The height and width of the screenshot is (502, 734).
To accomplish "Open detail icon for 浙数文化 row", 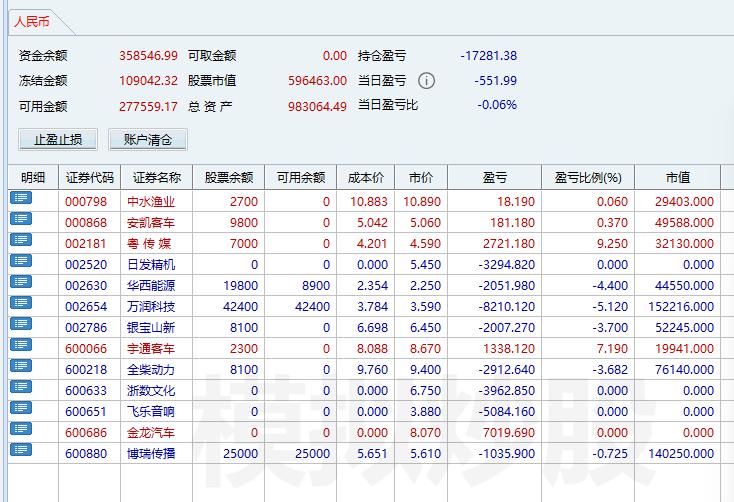I will 21,387.
